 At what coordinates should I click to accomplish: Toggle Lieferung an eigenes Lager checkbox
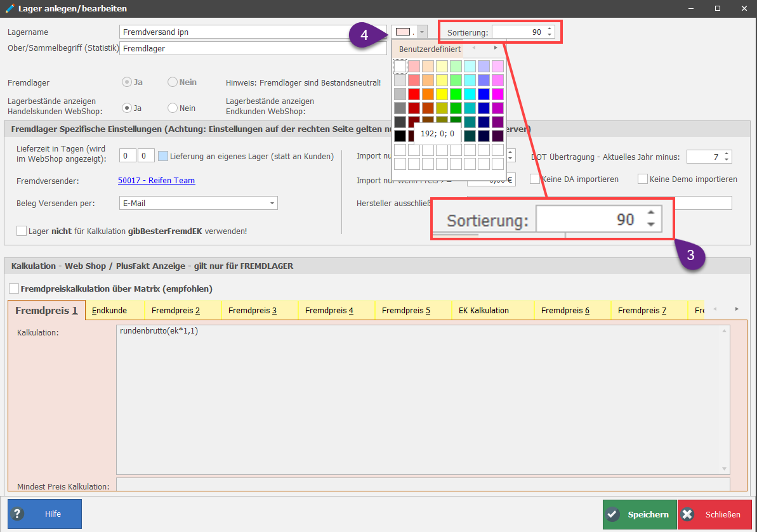163,156
